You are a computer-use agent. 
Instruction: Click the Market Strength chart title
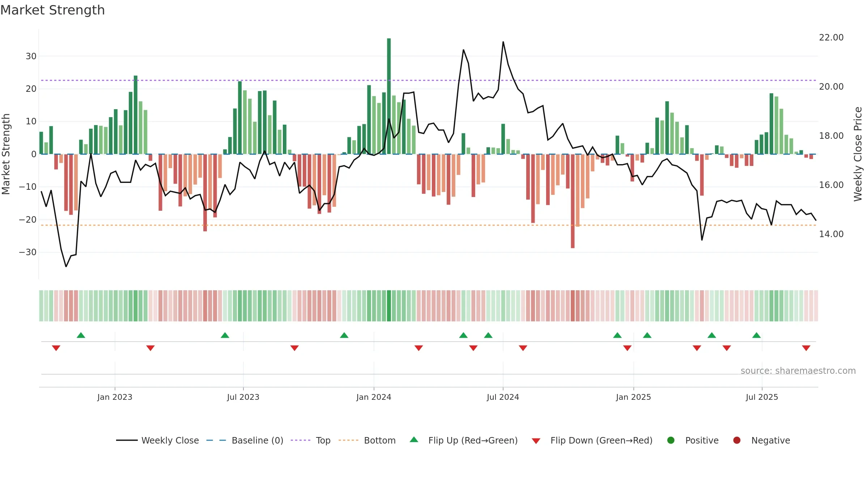(x=52, y=10)
